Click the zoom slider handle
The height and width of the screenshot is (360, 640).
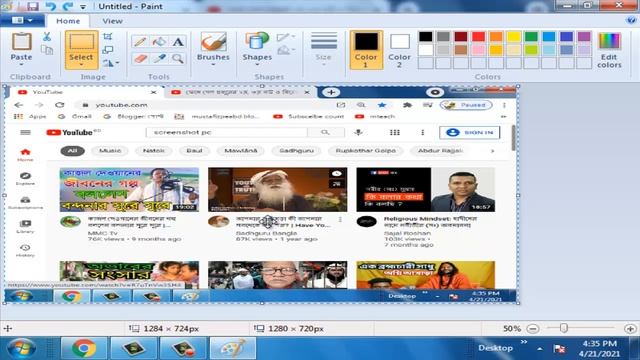tap(564, 328)
